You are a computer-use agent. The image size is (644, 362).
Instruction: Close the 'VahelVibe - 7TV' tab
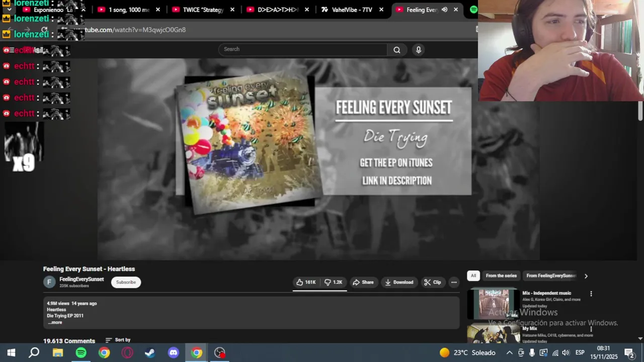point(381,10)
